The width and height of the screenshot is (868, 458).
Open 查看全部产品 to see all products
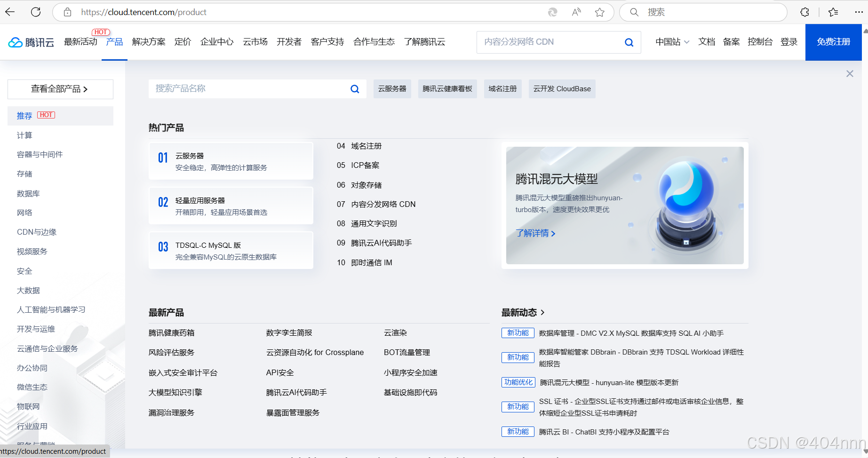click(x=60, y=89)
